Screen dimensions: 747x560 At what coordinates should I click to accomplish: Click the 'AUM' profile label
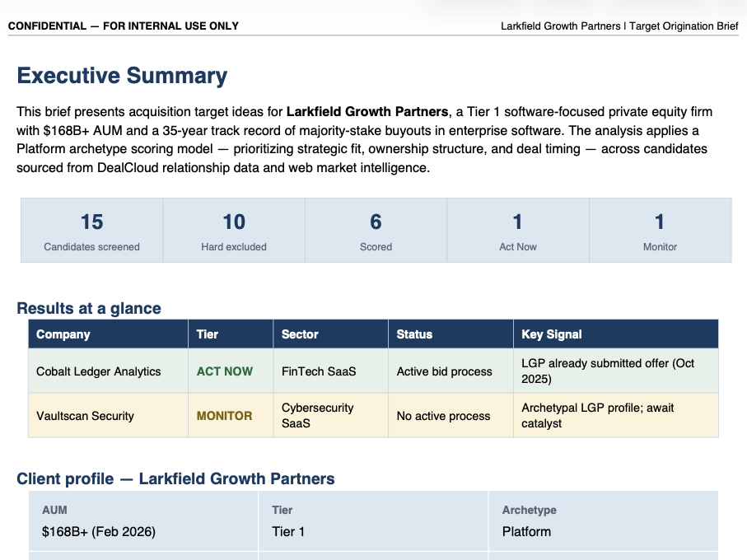point(54,510)
